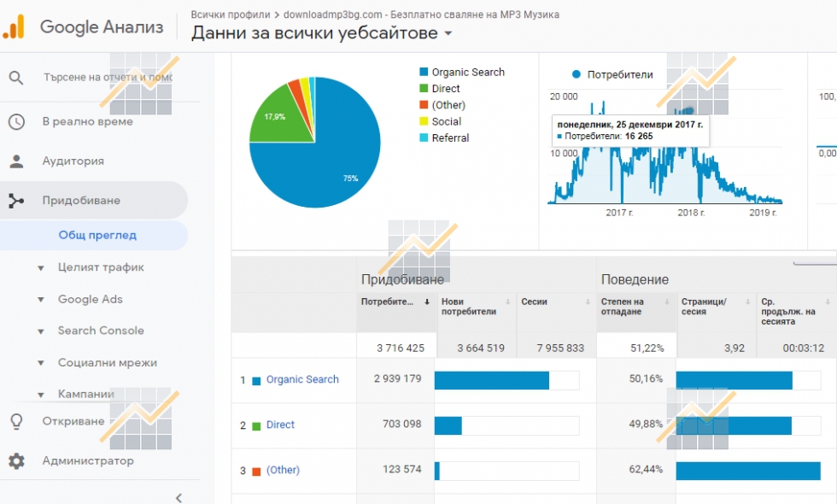Click the lightbulb icon for Откриване

pyautogui.click(x=16, y=421)
